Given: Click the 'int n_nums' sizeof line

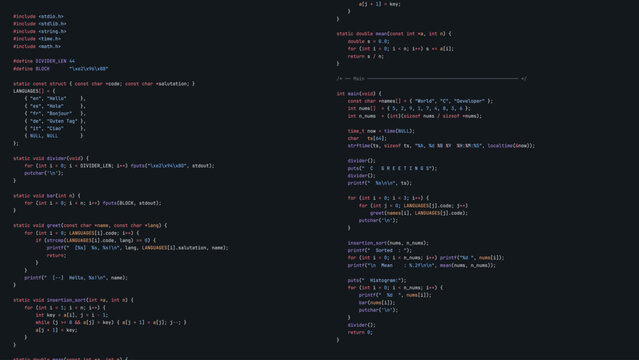Looking at the screenshot, I should [415, 116].
